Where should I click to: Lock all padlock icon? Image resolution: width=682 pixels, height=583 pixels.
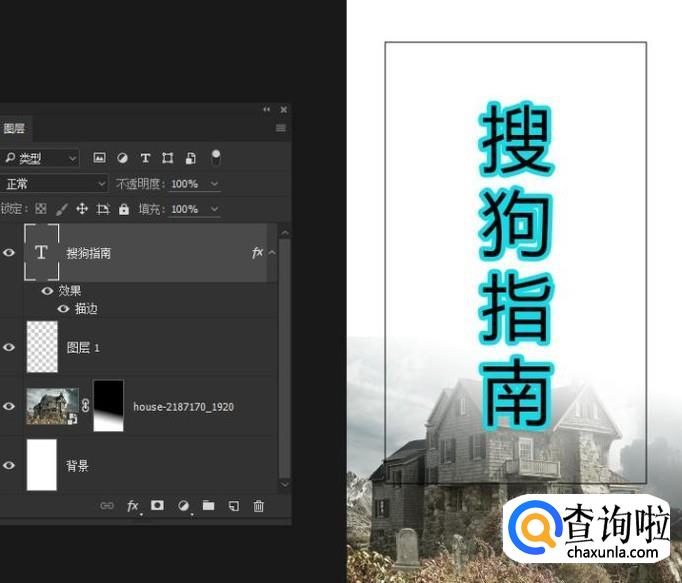pos(124,209)
